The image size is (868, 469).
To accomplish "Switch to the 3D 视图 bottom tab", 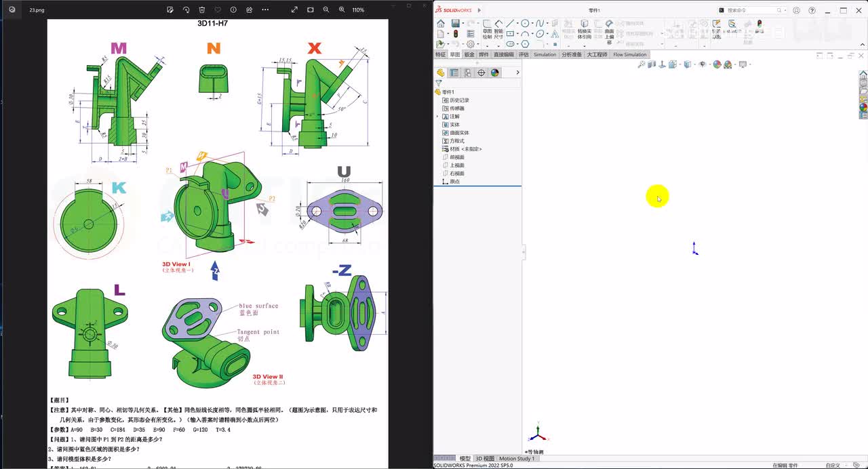I will pos(485,459).
